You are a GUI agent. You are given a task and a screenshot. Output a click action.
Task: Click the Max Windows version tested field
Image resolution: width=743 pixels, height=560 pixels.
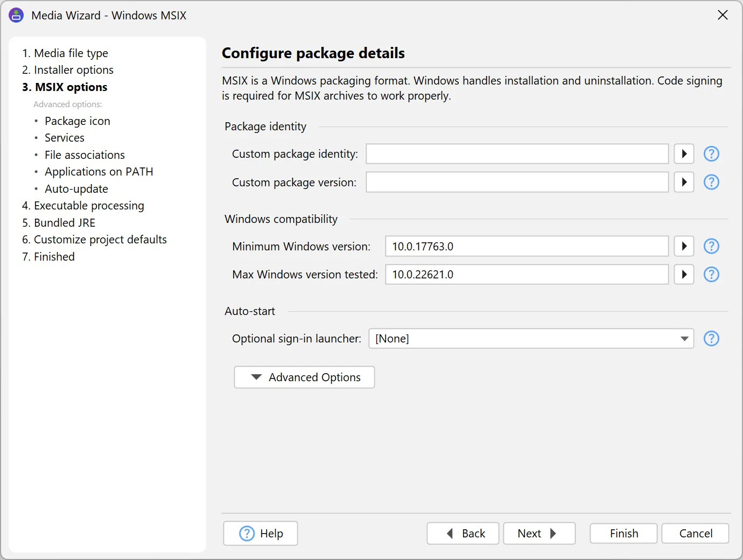[527, 275]
